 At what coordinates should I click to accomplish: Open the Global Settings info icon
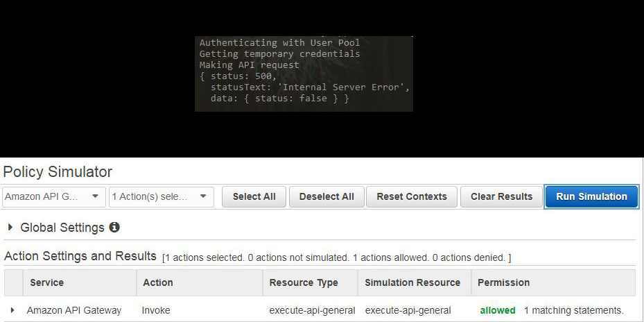pyautogui.click(x=114, y=227)
